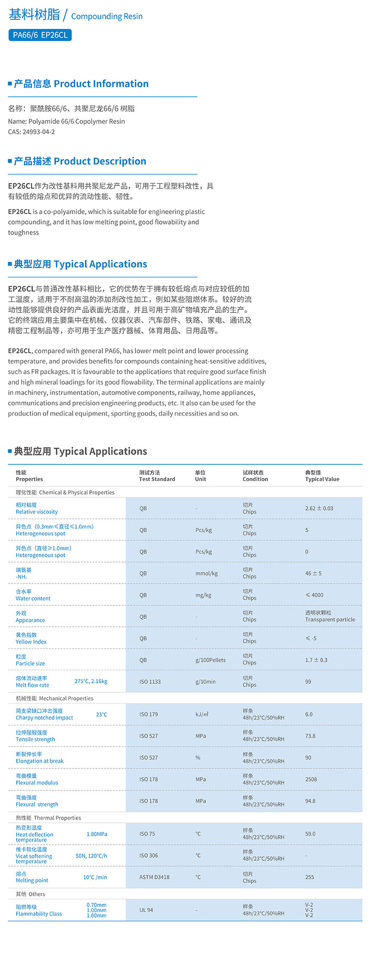Screen dimensions: 371x980
Task: Click the Compounding Resin page title
Action: pos(107,16)
